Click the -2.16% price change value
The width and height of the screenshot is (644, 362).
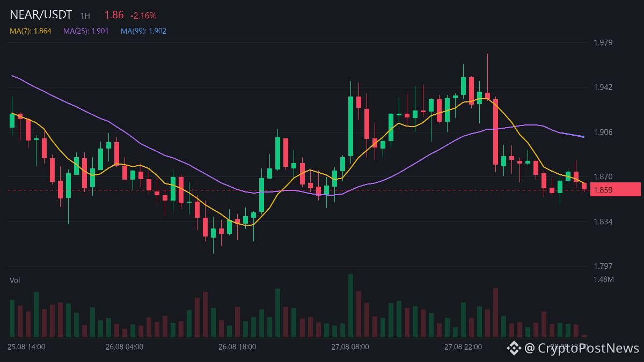(143, 16)
